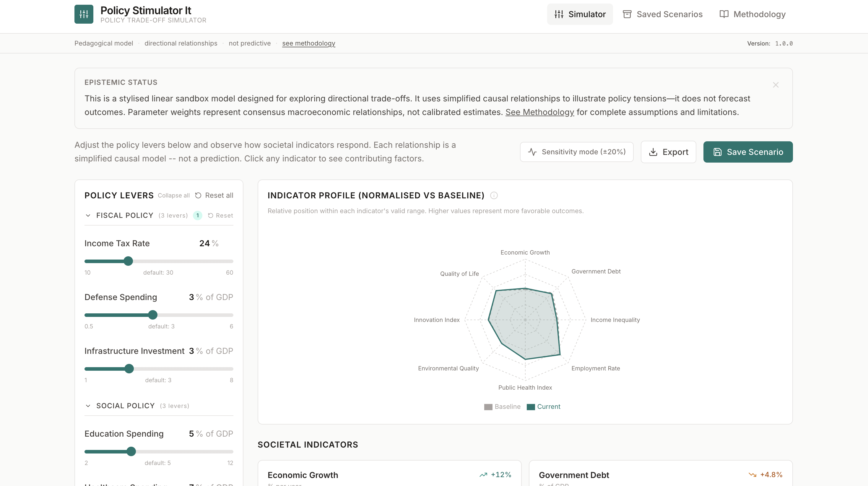The image size is (868, 486).
Task: Click the Employment Rate radar axis label
Action: [595, 368]
